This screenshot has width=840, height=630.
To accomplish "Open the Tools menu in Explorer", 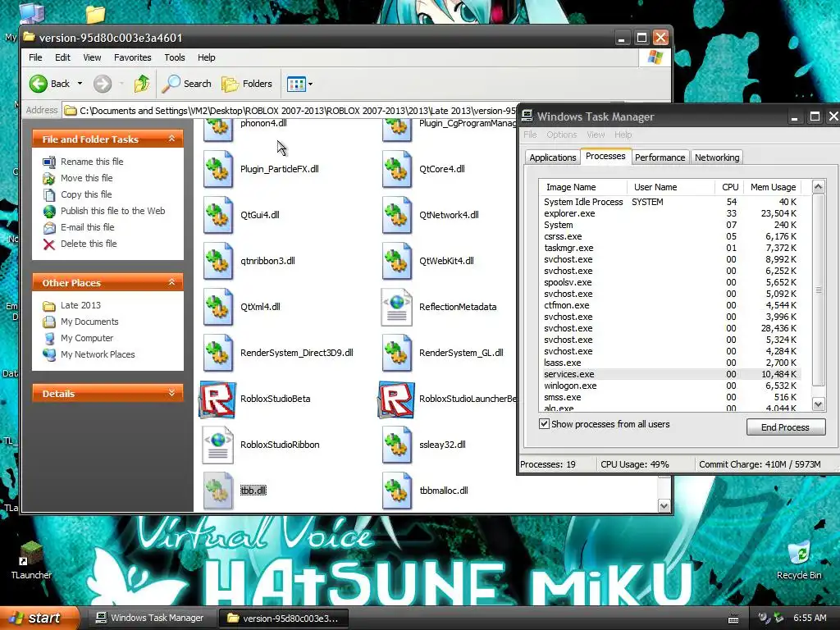I will 174,57.
